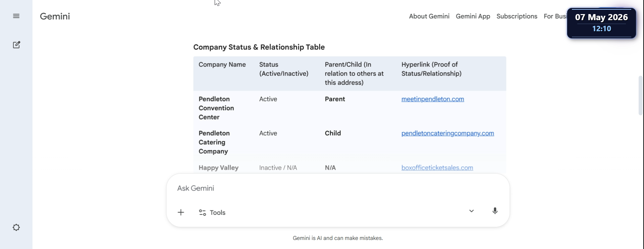This screenshot has width=644, height=249.
Task: Click the Gemini logo text
Action: (55, 16)
